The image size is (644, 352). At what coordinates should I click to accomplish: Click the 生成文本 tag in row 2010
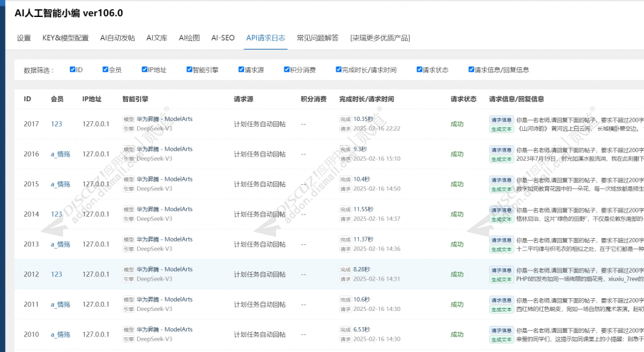pyautogui.click(x=502, y=340)
